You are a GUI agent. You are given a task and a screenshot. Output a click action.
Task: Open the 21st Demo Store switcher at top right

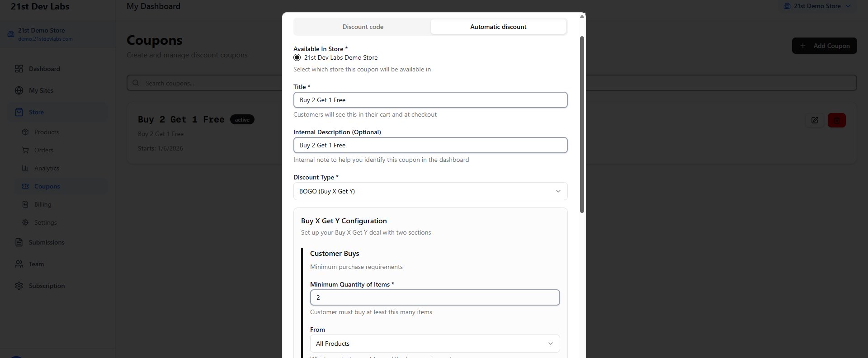[x=817, y=6]
